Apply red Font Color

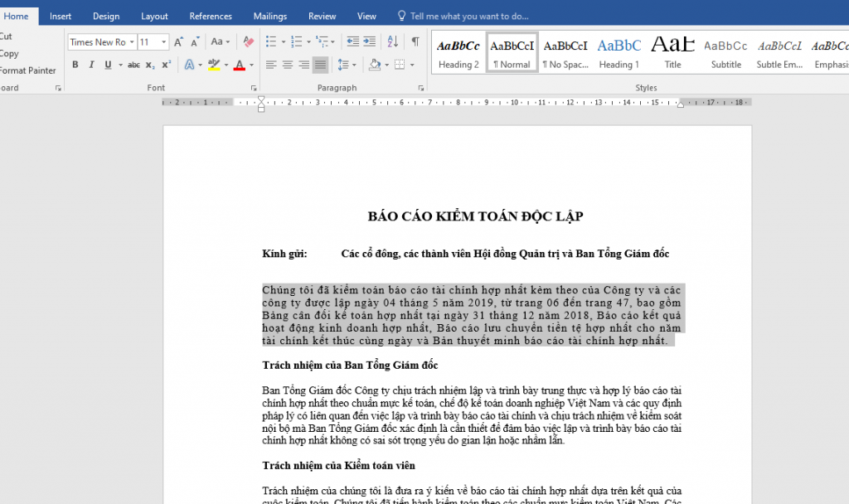(240, 65)
